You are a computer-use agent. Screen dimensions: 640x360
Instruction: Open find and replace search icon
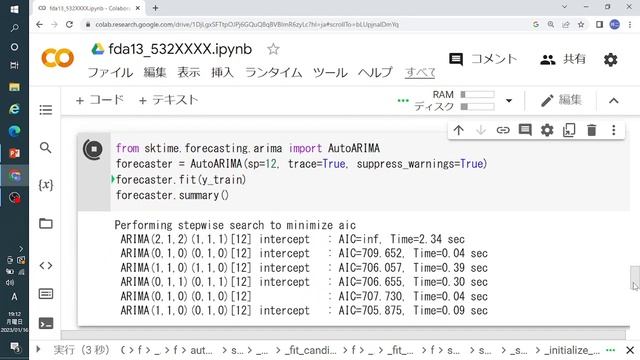tap(46, 147)
